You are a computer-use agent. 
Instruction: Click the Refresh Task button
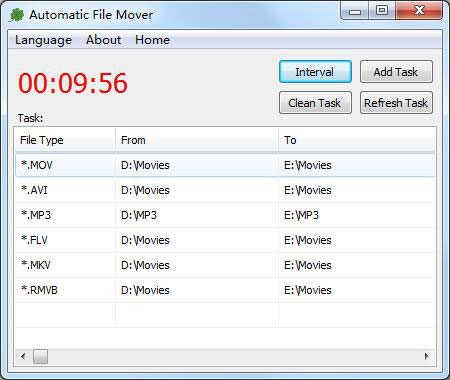(x=396, y=103)
